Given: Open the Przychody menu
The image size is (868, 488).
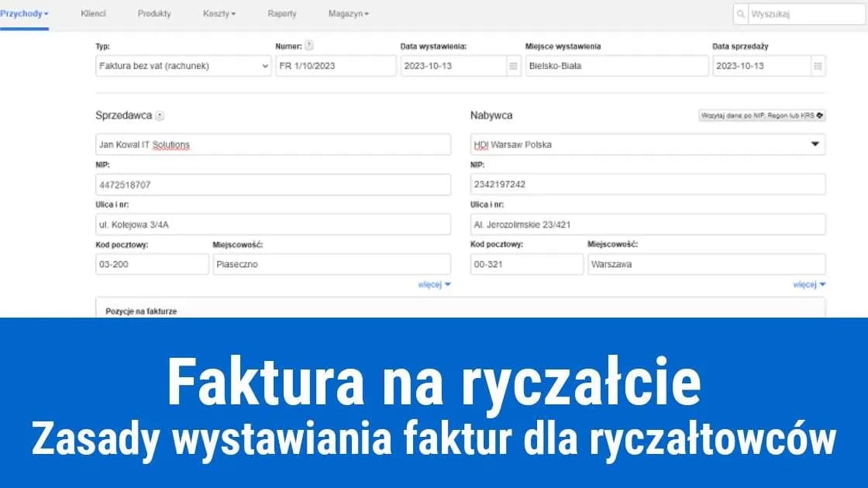Looking at the screenshot, I should pyautogui.click(x=24, y=13).
